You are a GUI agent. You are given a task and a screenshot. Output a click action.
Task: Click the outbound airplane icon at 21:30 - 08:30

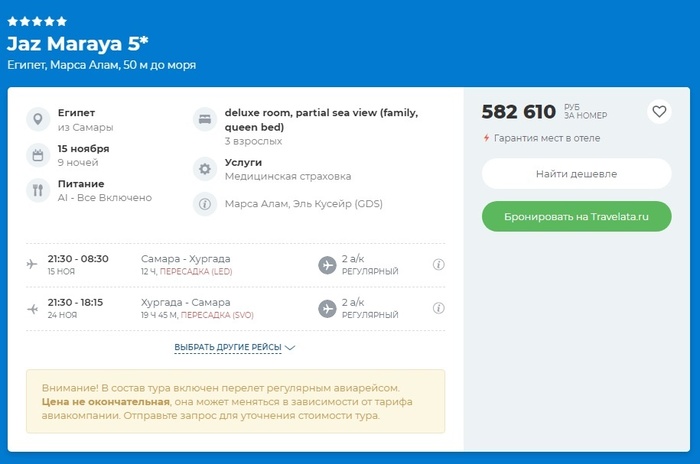(33, 264)
